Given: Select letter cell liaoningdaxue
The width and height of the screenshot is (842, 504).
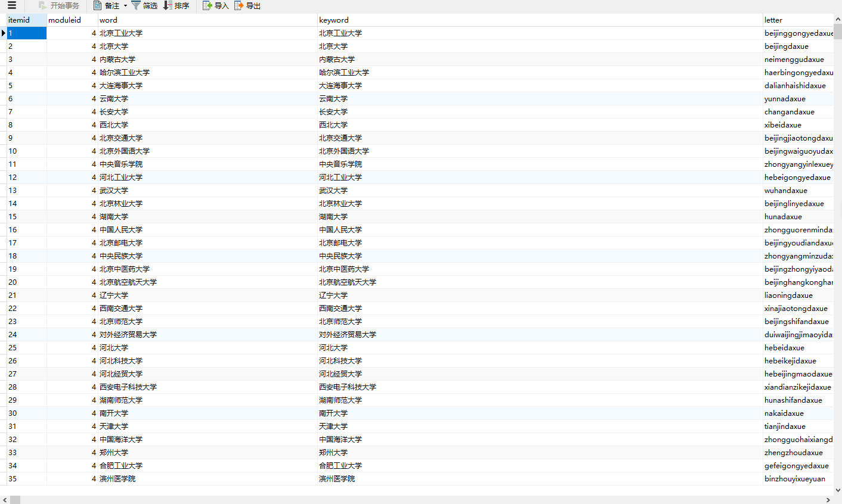Looking at the screenshot, I should pos(798,295).
